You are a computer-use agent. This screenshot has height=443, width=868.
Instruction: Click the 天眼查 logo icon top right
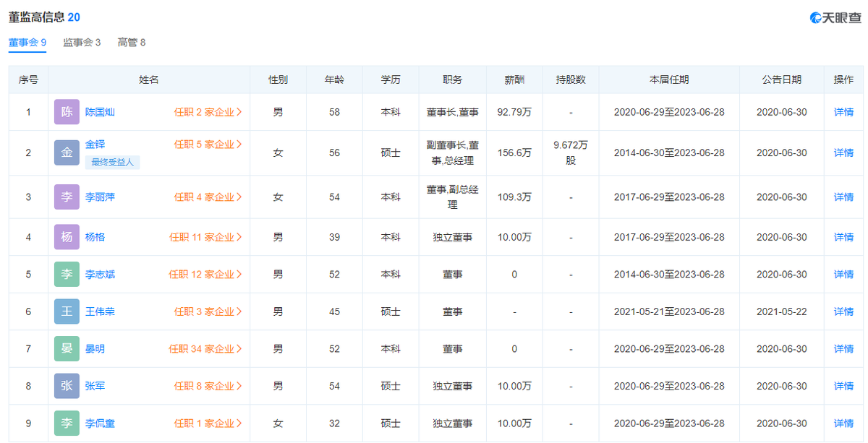coord(816,16)
